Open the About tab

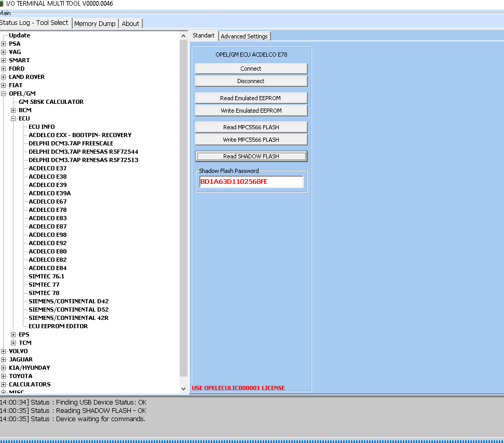click(x=130, y=23)
